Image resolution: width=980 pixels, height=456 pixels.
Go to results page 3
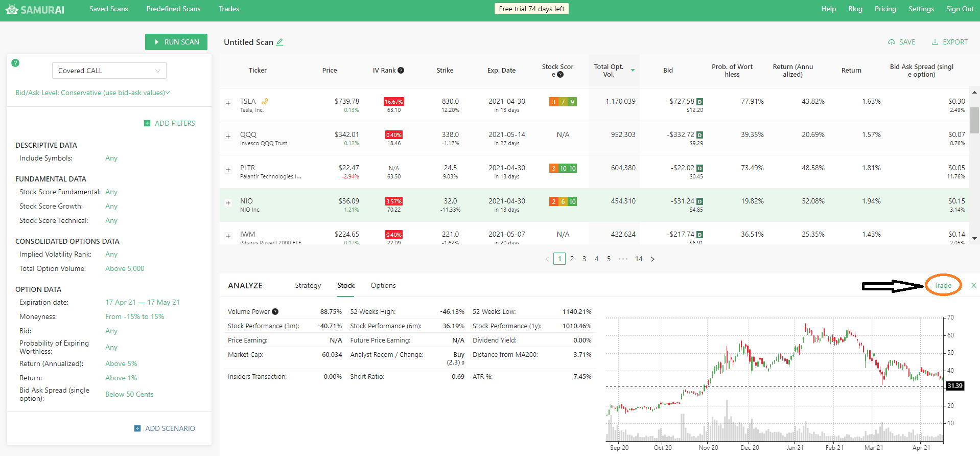click(584, 259)
